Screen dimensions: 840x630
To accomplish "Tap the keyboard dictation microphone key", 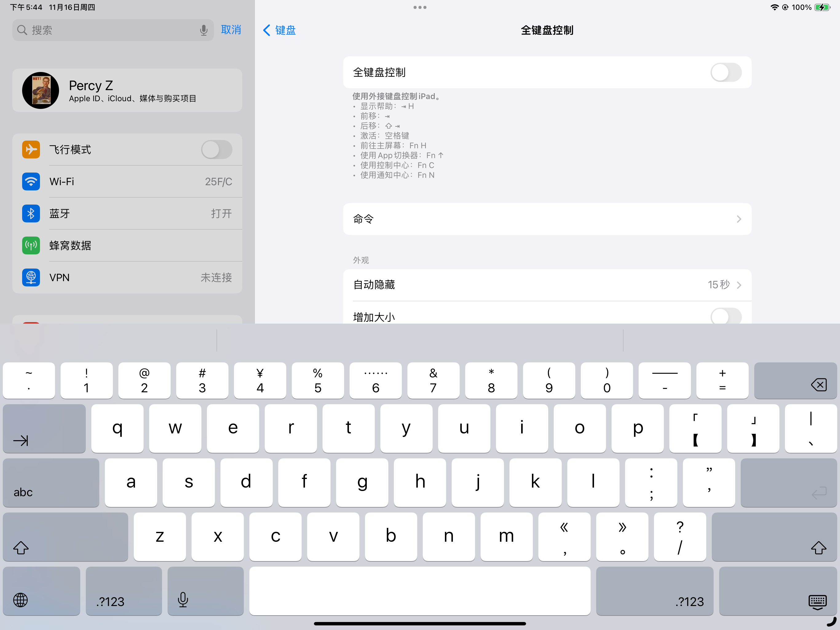I will 183,600.
